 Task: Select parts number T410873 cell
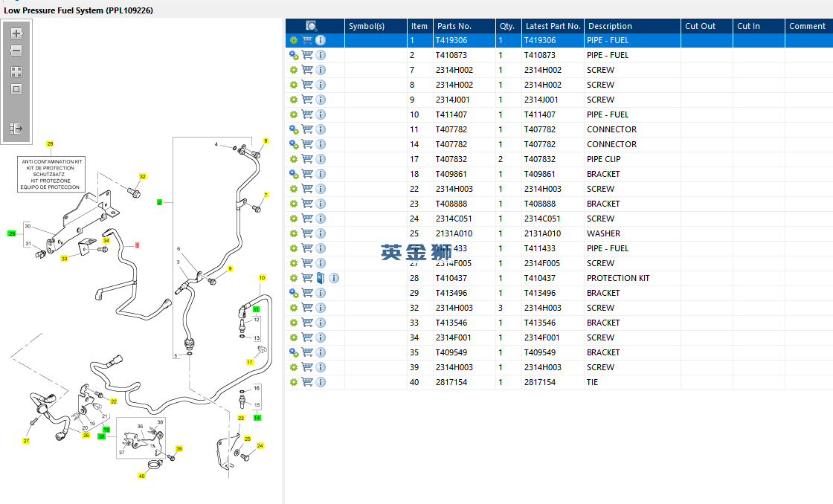tap(464, 55)
